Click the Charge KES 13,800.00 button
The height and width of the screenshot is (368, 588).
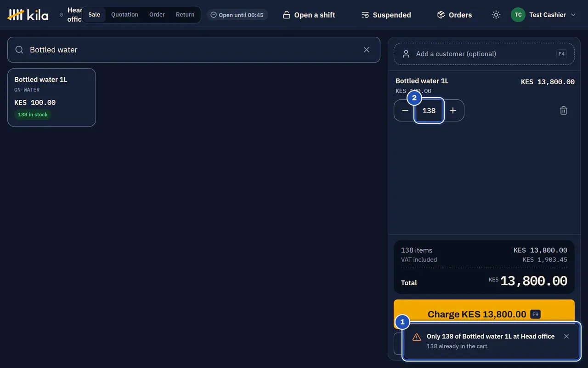[484, 314]
